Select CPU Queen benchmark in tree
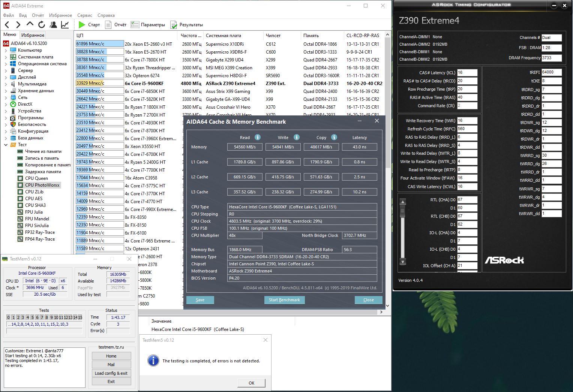Screen dimensions: 573x392 coord(36,178)
